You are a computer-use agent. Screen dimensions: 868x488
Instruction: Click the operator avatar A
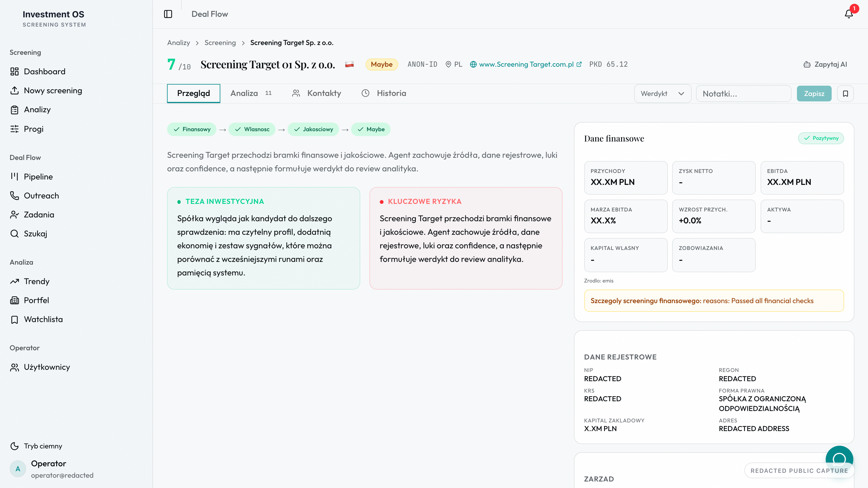click(18, 469)
